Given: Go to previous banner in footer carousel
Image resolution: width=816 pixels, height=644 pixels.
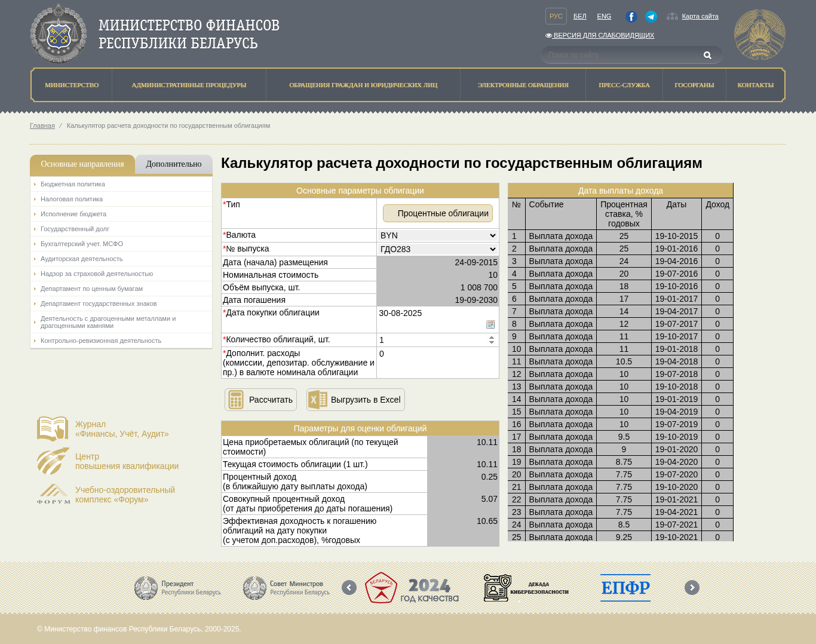Looking at the screenshot, I should tap(349, 588).
